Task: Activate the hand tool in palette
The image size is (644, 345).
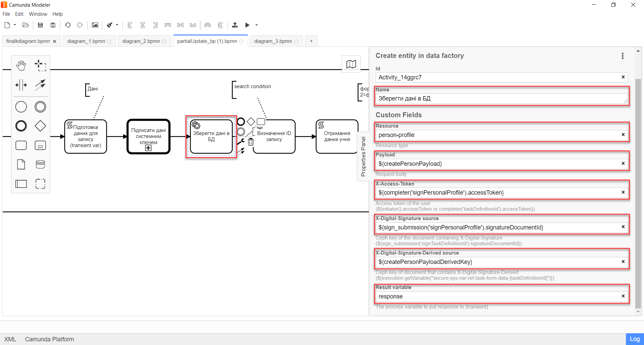Action: pos(21,65)
